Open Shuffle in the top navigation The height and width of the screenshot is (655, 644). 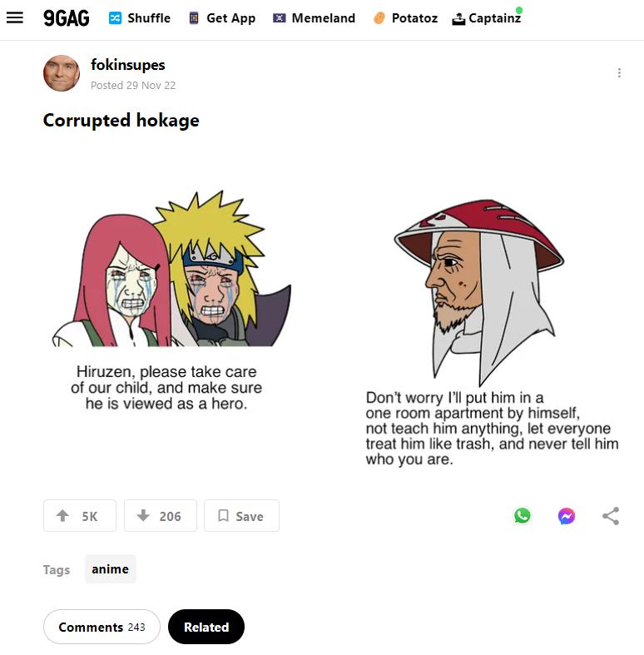tap(140, 18)
